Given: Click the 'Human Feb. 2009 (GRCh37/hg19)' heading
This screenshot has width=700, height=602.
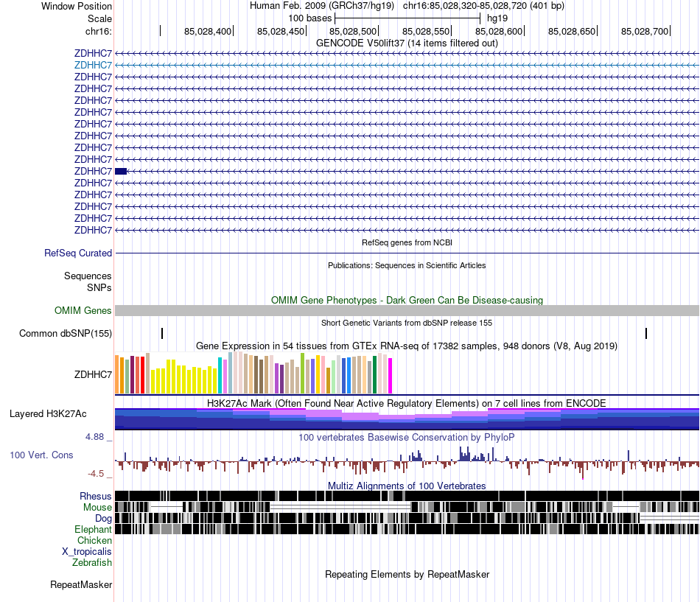Looking at the screenshot, I should [322, 6].
